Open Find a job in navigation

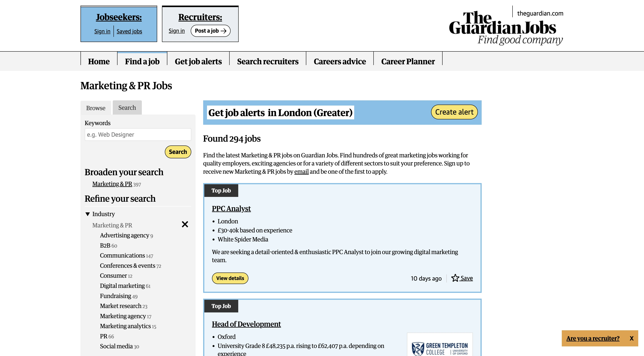(x=142, y=61)
